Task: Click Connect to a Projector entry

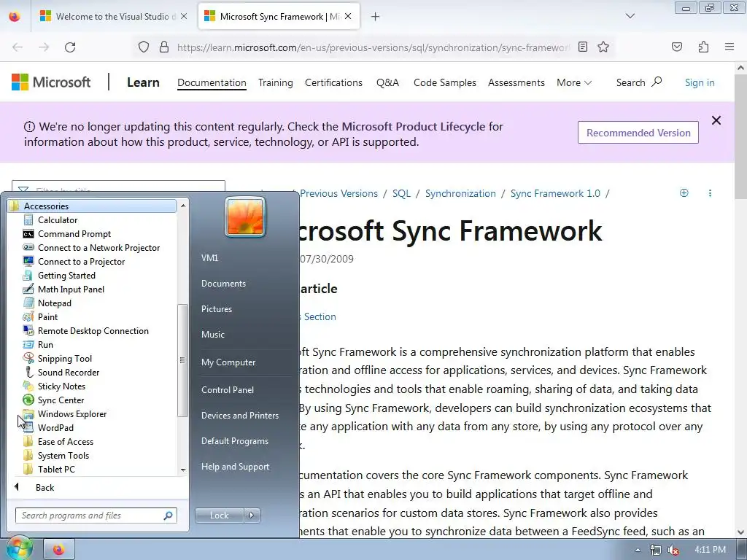Action: tap(81, 262)
